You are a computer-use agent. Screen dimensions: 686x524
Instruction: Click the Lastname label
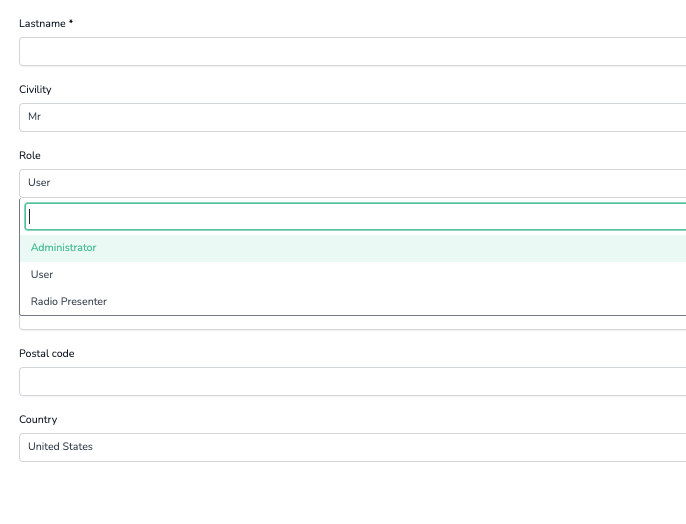point(46,24)
